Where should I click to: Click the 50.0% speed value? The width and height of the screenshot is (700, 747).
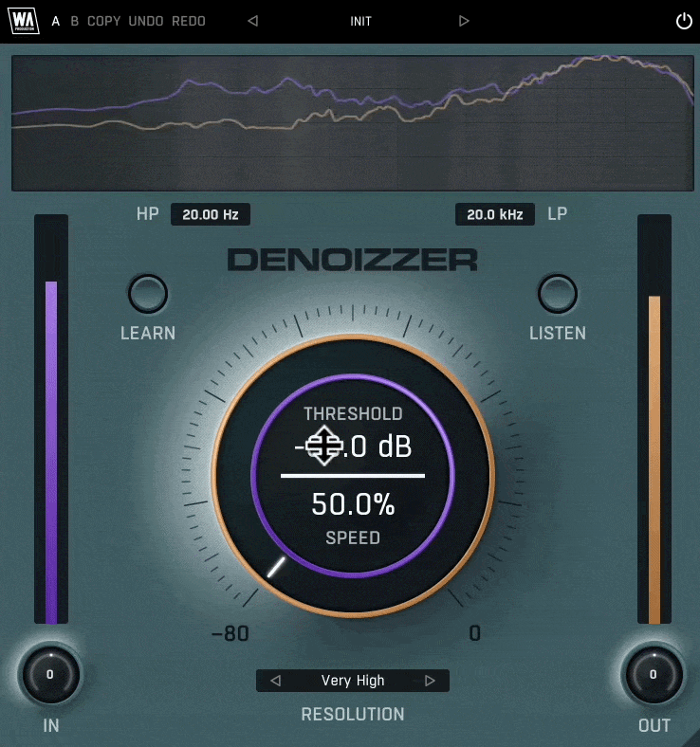click(353, 504)
